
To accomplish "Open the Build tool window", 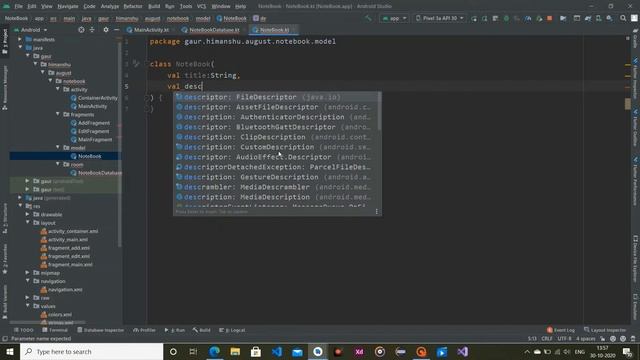I will [x=202, y=330].
